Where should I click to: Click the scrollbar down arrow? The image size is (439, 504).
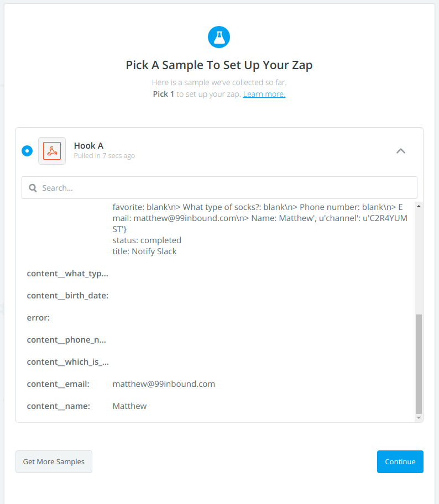(x=419, y=418)
